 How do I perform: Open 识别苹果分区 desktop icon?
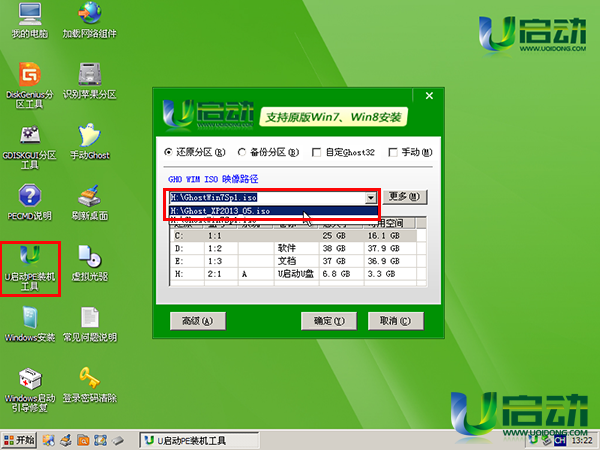pos(90,81)
